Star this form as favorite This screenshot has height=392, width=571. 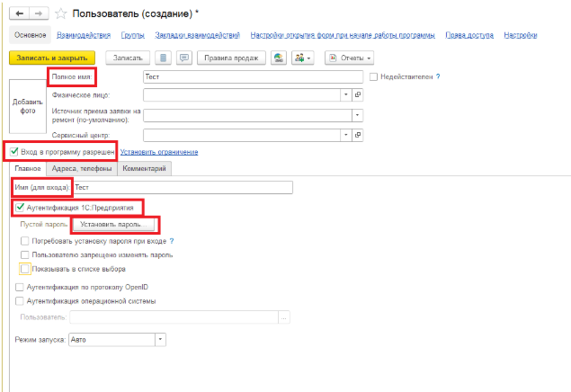[x=60, y=13]
